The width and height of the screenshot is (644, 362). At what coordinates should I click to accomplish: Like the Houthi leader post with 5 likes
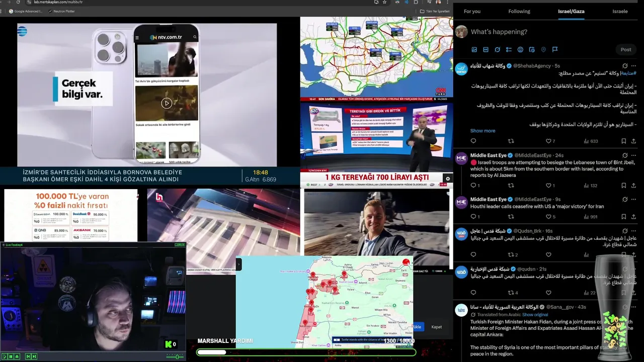550,217
